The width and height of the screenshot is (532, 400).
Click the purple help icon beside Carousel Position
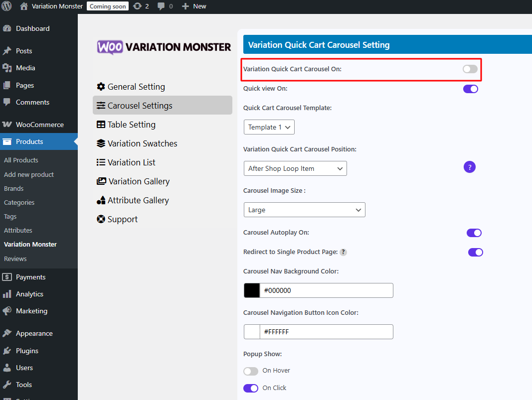tap(469, 167)
